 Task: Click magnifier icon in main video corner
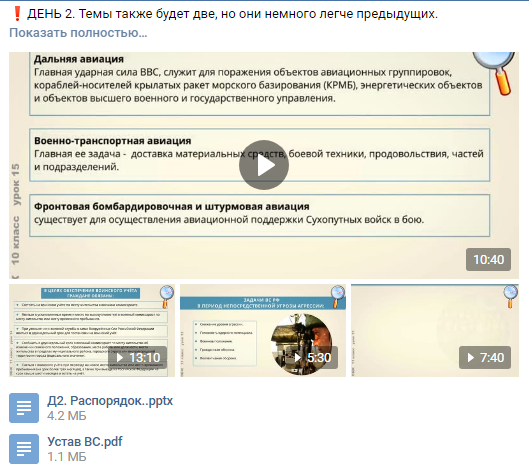tap(495, 72)
